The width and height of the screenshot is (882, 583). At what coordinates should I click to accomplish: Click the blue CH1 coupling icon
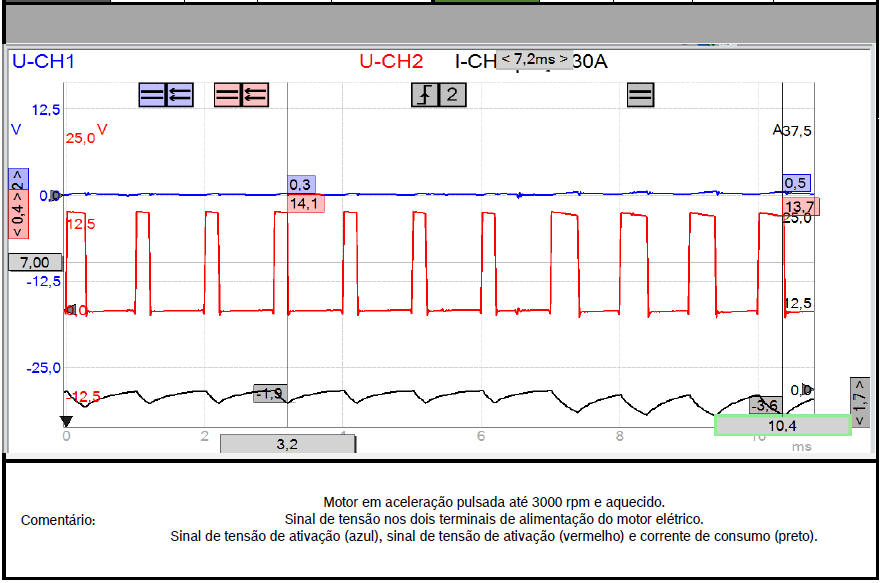152,95
